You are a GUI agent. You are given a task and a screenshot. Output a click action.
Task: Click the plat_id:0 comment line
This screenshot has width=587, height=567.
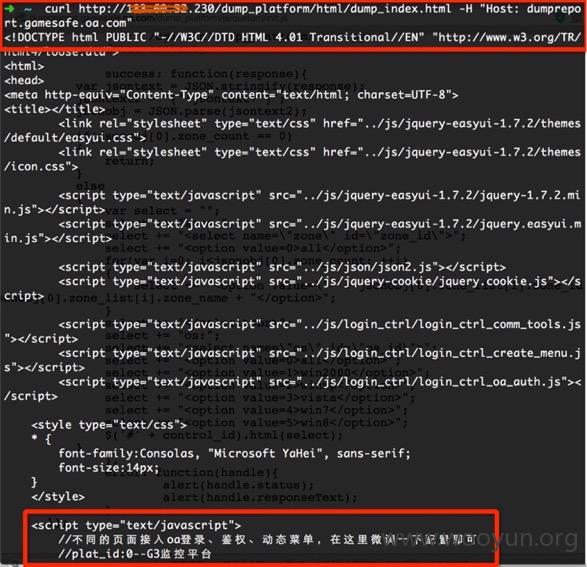[135, 554]
